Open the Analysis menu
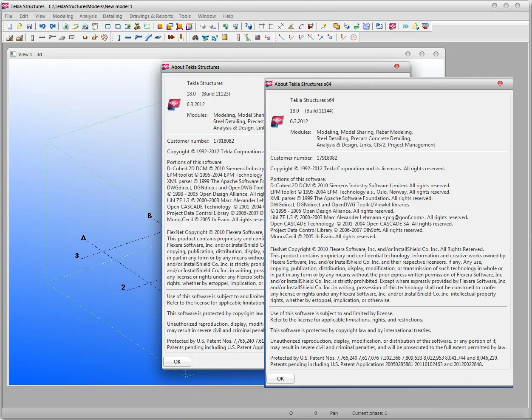The height and width of the screenshot is (420, 532). click(x=88, y=16)
